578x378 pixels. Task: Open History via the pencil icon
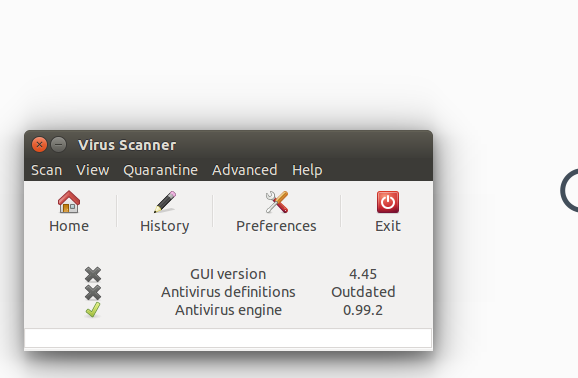(165, 202)
